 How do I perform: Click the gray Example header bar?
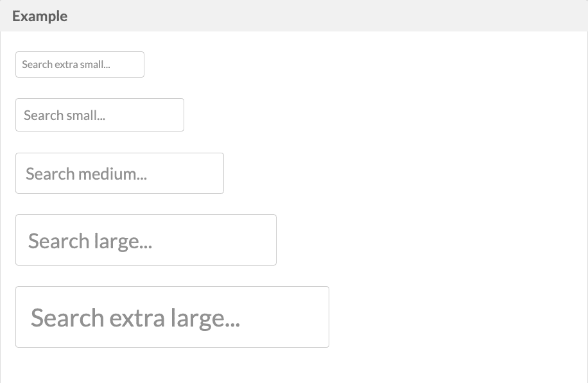click(294, 16)
